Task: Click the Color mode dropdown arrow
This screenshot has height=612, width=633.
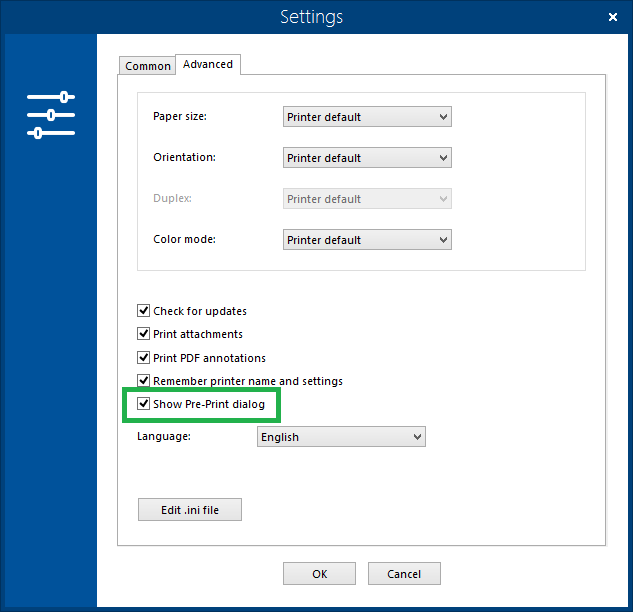Action: [443, 240]
